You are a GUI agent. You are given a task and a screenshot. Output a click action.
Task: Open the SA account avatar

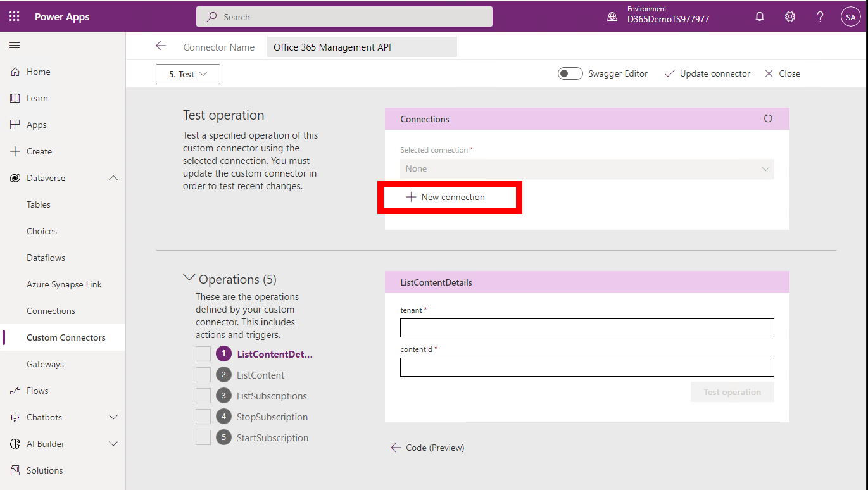coord(850,16)
